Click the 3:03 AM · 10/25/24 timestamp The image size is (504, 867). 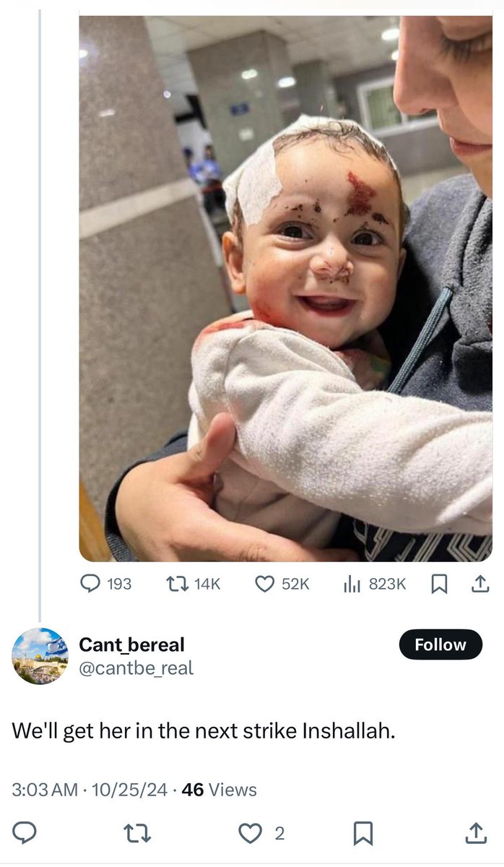[x=91, y=790]
